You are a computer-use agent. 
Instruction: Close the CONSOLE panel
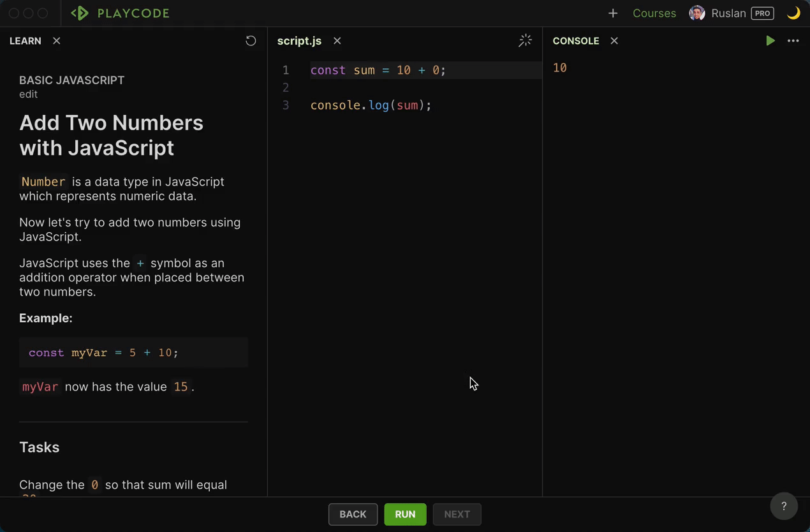614,40
